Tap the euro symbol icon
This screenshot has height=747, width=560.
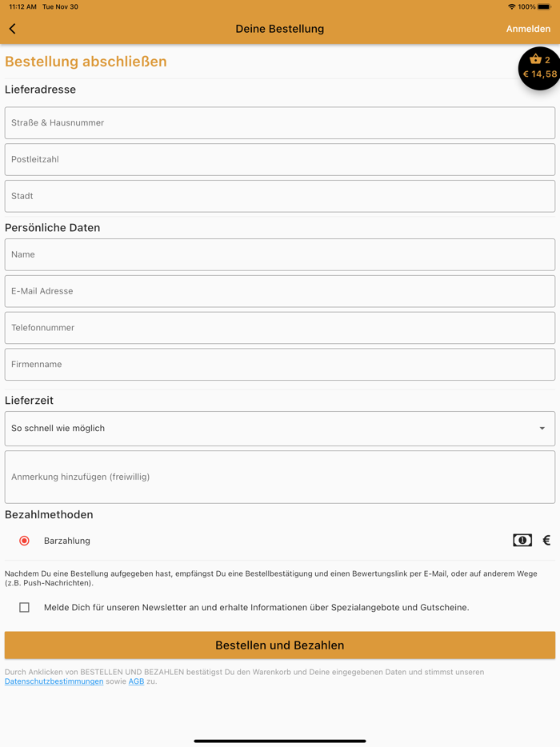[x=546, y=541]
